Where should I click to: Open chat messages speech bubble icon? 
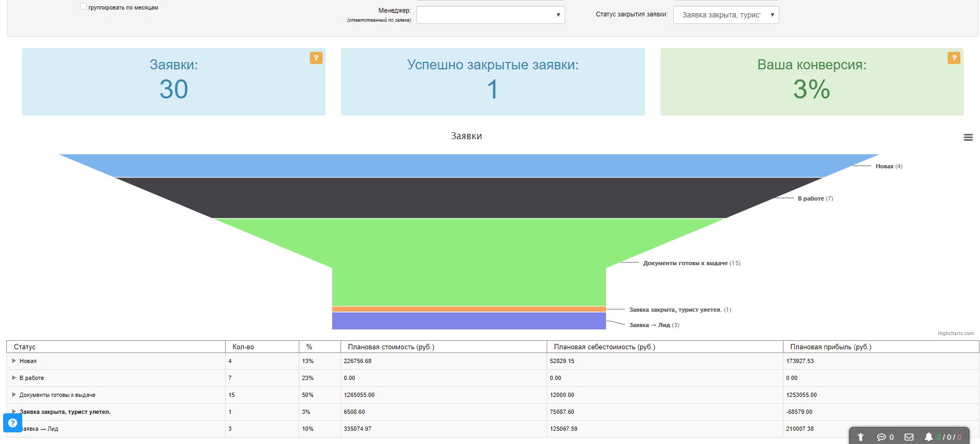click(881, 437)
